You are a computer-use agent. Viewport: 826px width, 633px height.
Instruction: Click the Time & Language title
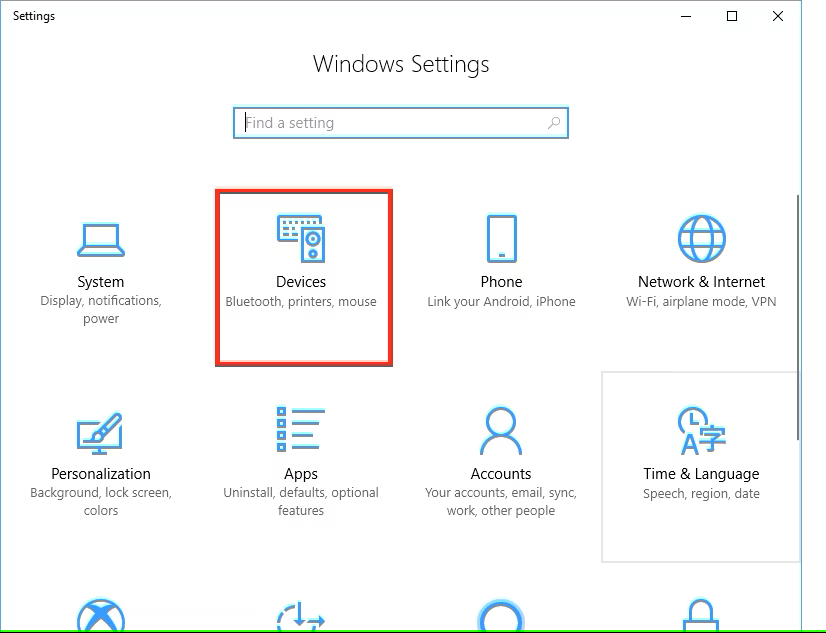pyautogui.click(x=701, y=474)
